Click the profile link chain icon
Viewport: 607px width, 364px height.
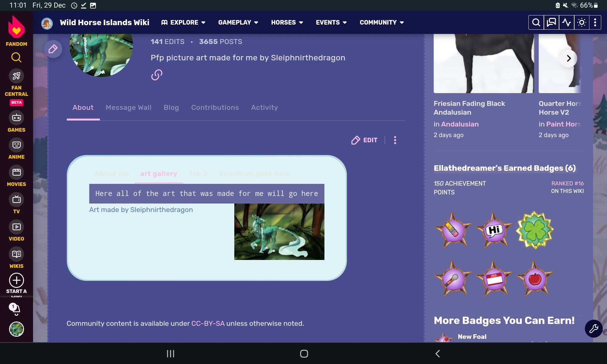(157, 75)
